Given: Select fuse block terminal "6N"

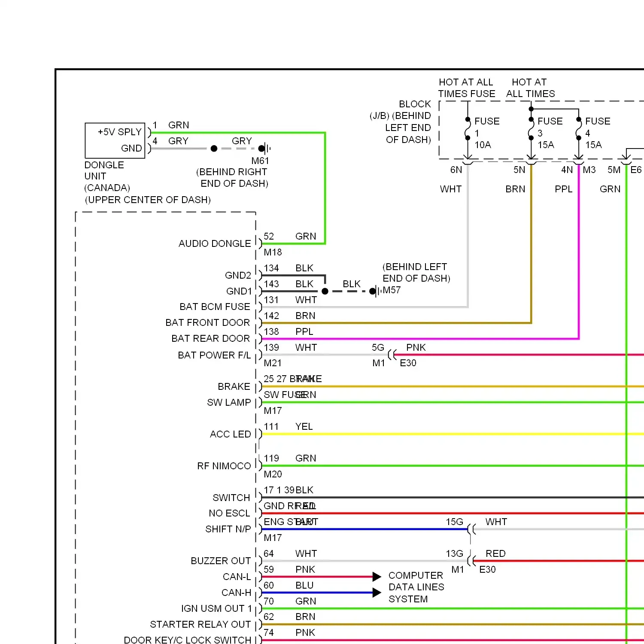Looking at the screenshot, I should coord(456,170).
